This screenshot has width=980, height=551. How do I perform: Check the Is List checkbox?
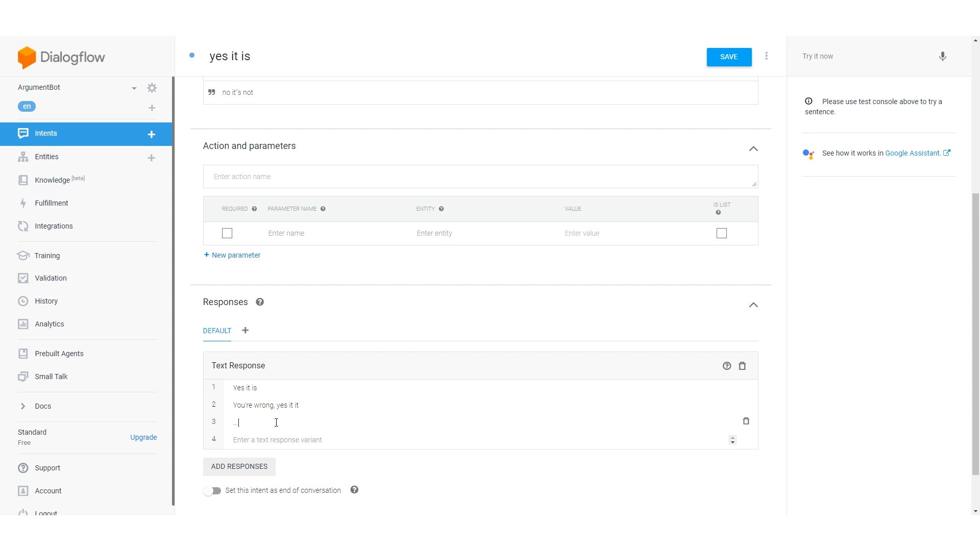point(721,233)
